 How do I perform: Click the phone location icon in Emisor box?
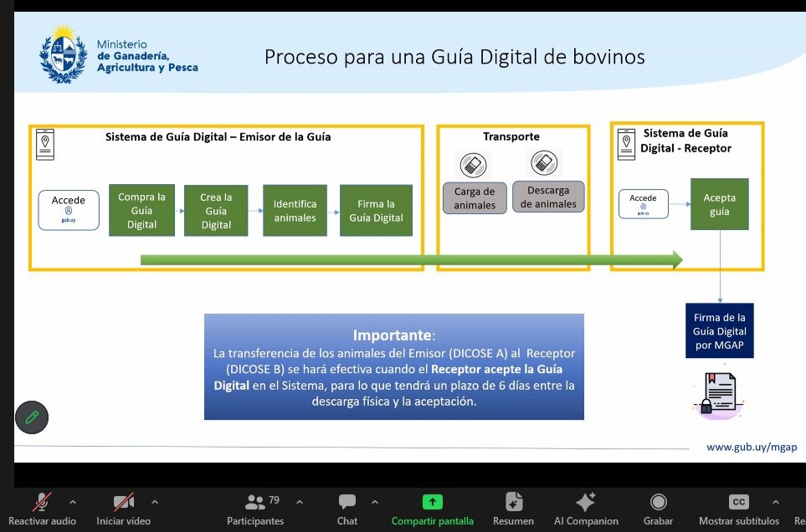pyautogui.click(x=44, y=145)
